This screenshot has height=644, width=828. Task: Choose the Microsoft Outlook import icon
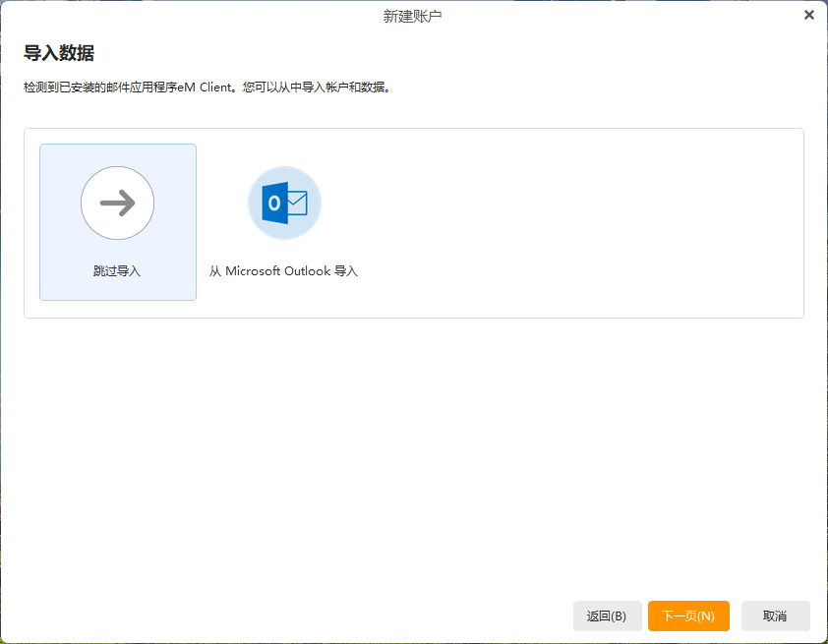point(284,204)
